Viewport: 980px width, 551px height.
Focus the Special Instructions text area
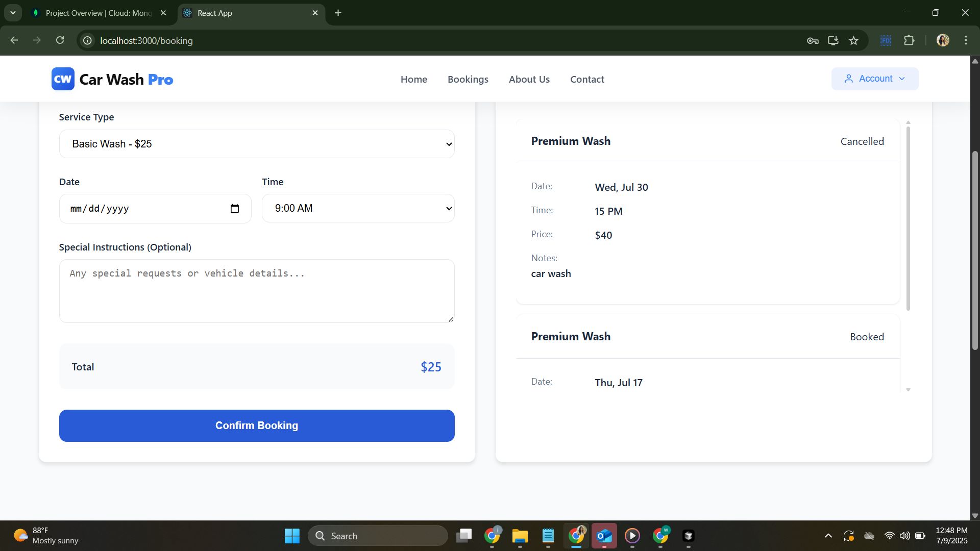(x=257, y=291)
